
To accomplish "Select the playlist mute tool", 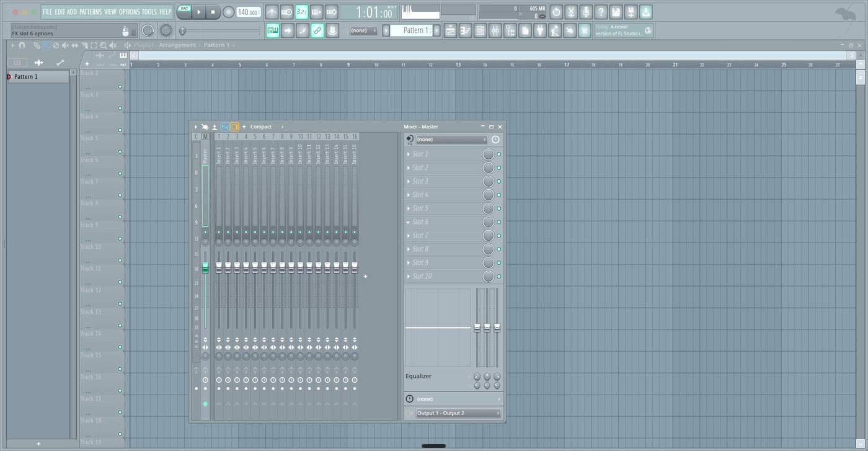I will click(65, 45).
